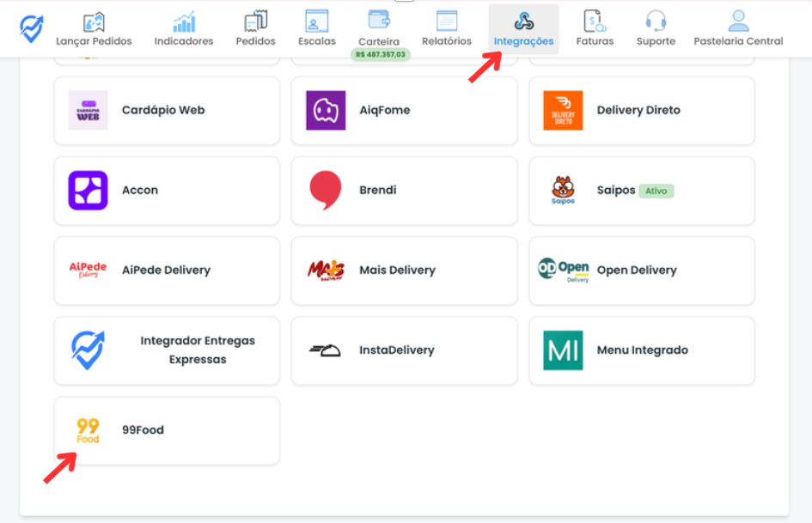
Task: Open the Integrador Entregas Expressas card
Action: [x=167, y=350]
